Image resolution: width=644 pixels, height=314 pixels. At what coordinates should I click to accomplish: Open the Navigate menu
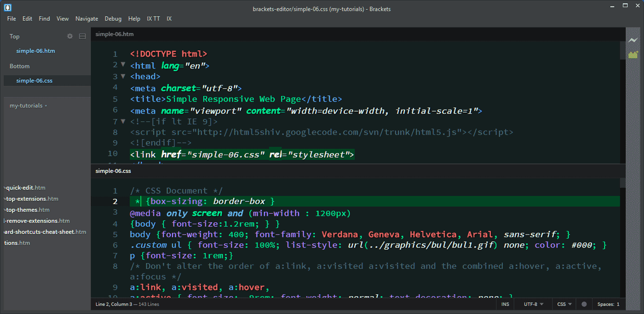click(x=87, y=19)
